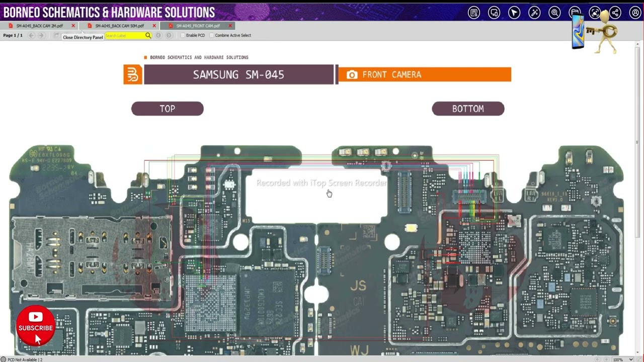Select the cursor pointer tool icon
This screenshot has width=644, height=362.
(514, 13)
